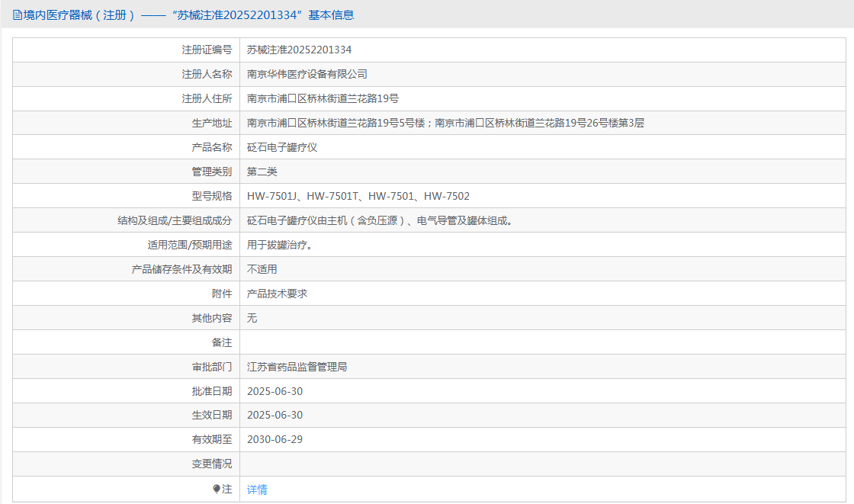854x504 pixels.
Task: Click the 审批部门 label
Action: click(212, 368)
